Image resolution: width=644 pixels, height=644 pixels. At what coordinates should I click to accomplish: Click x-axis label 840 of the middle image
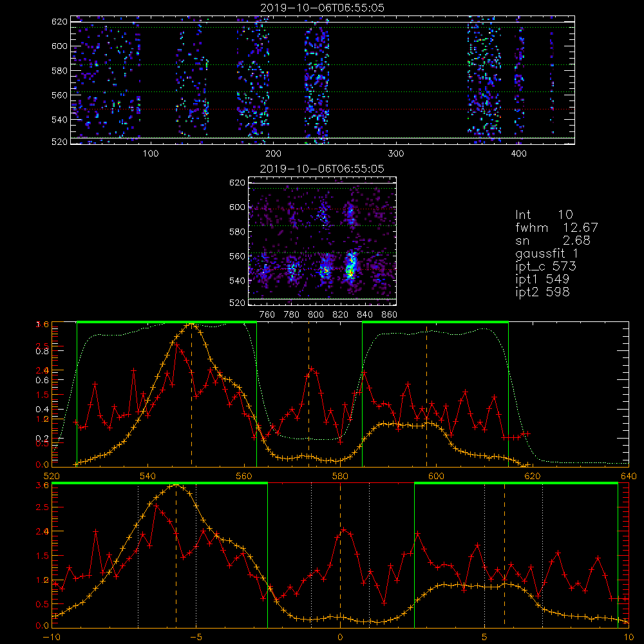click(x=365, y=315)
